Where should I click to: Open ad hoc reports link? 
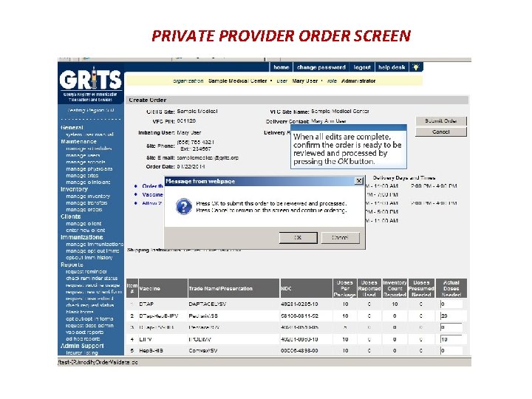click(x=83, y=338)
